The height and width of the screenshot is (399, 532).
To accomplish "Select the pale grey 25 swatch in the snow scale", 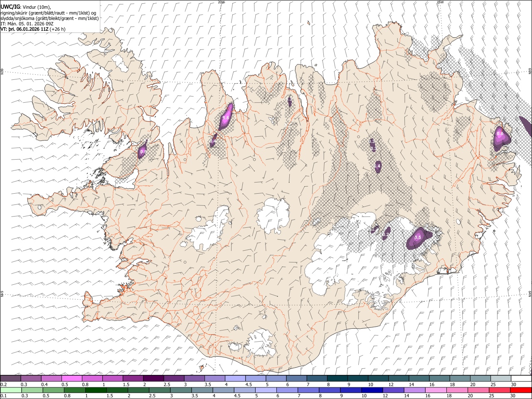I will pos(501,378).
